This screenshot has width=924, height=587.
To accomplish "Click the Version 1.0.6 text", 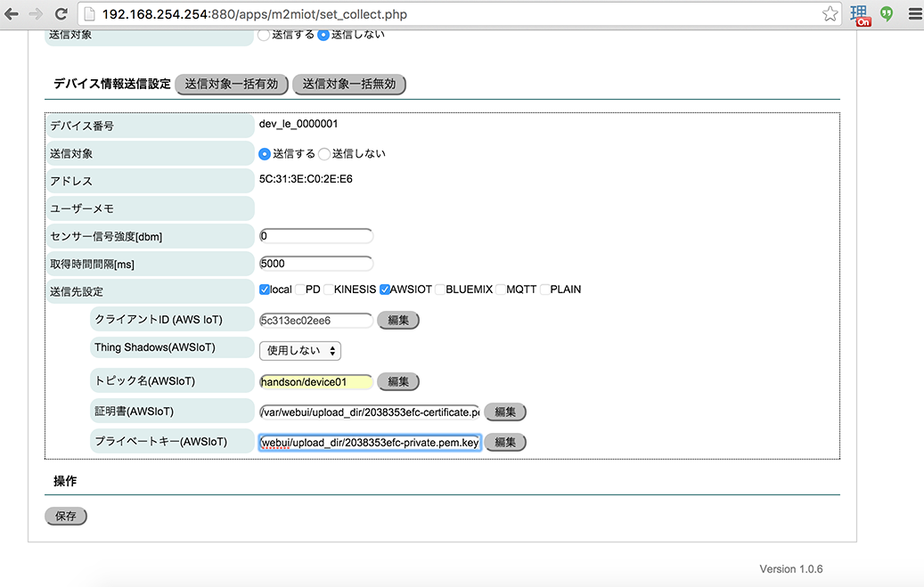I will (791, 569).
